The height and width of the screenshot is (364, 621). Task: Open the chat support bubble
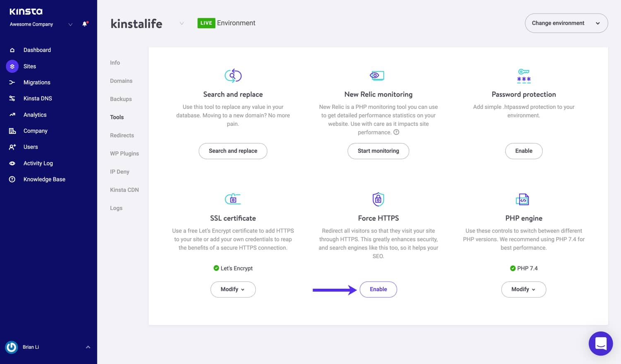600,343
